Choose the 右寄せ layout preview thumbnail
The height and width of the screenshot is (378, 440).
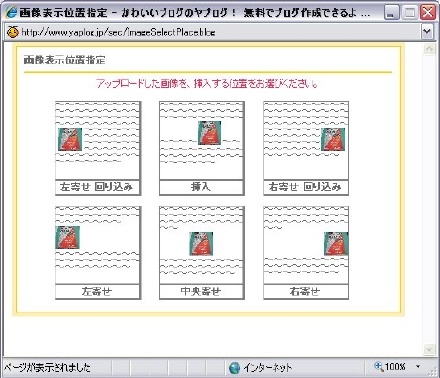pos(306,245)
